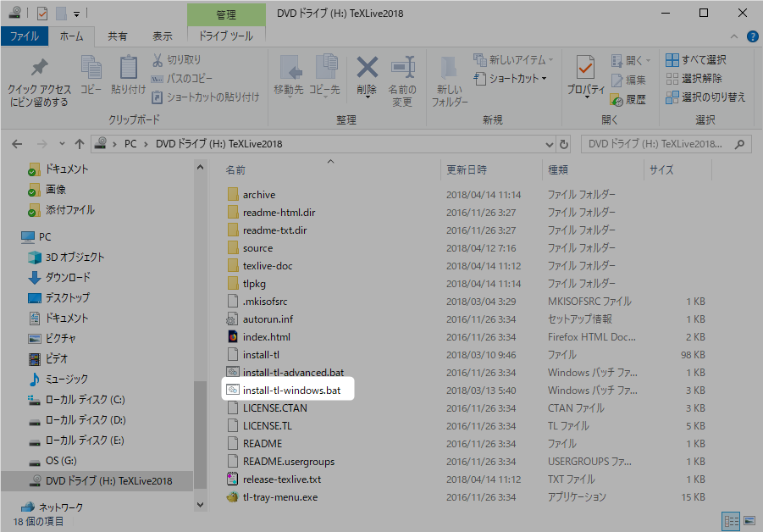This screenshot has height=532, width=763.
Task: Open Quick Access Toolbar customize dropdown
Action: (x=76, y=14)
